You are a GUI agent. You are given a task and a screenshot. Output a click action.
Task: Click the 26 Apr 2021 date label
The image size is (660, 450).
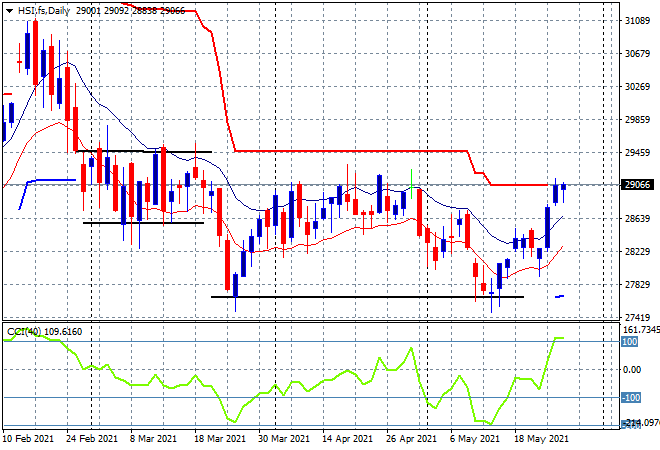(411, 439)
